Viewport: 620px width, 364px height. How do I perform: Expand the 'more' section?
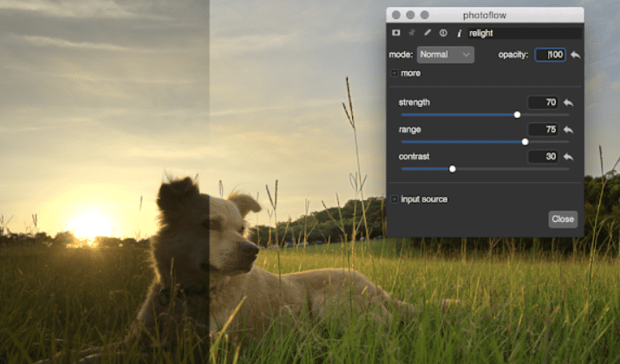click(395, 73)
